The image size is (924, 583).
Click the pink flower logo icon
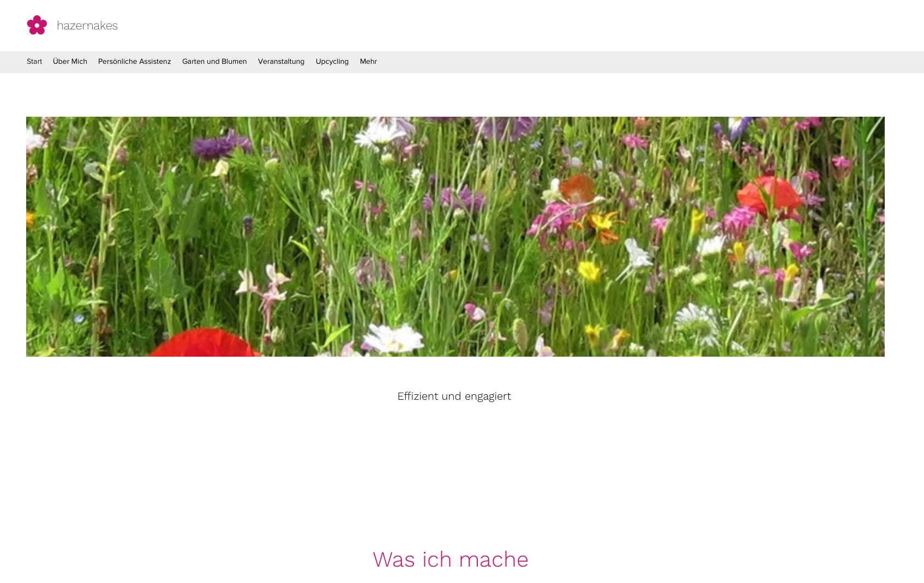37,25
